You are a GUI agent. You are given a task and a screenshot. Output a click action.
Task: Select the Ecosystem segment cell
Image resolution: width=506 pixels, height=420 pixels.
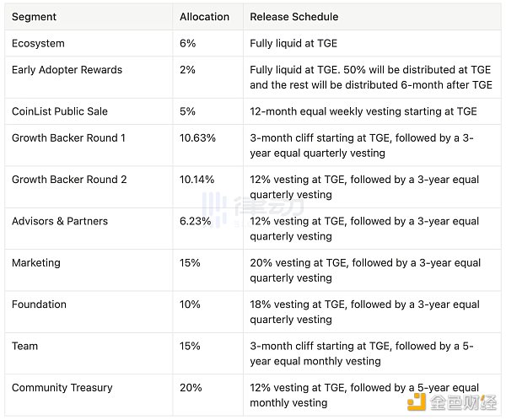coord(38,44)
